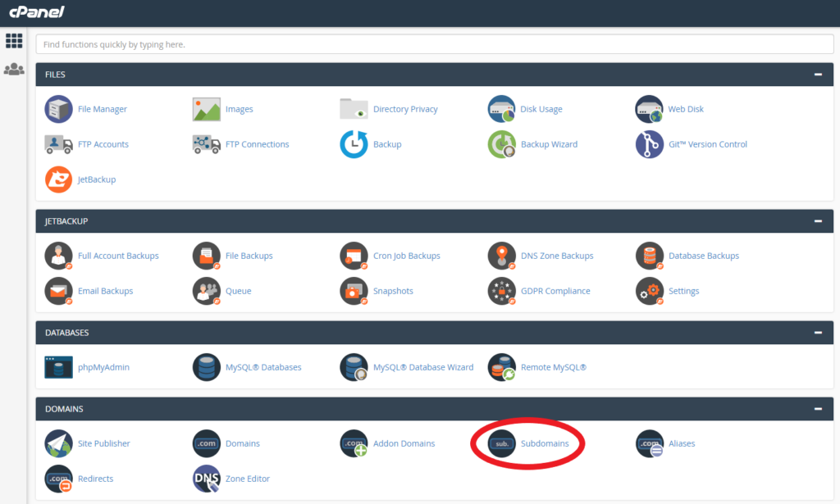840x504 pixels.
Task: Open the orange JetBackup icon
Action: (x=58, y=179)
